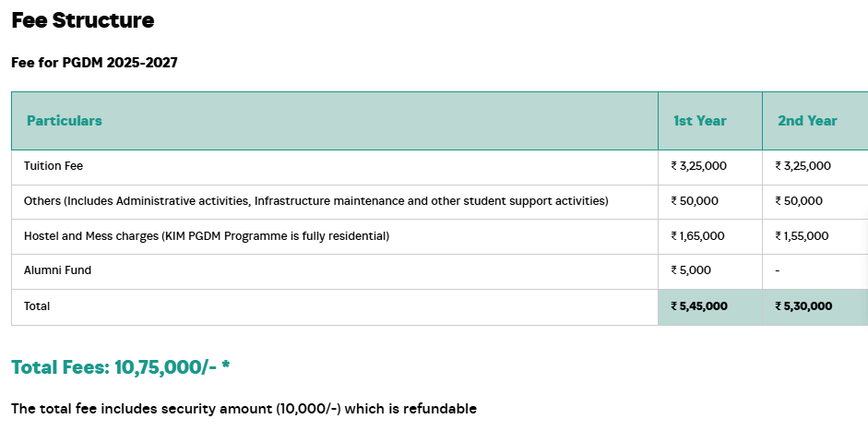The height and width of the screenshot is (431, 868).
Task: Click the first year total ₹ 5,45,000
Action: (699, 306)
